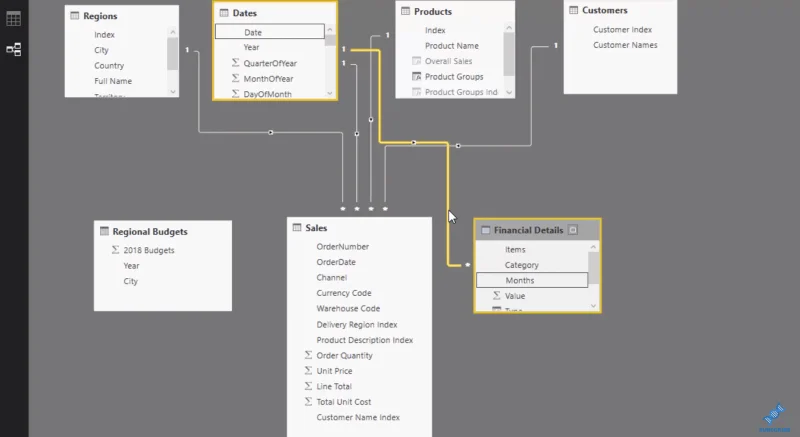Click Dates table scroll down arrow
Image resolution: width=800 pixels, height=437 pixels.
click(330, 93)
